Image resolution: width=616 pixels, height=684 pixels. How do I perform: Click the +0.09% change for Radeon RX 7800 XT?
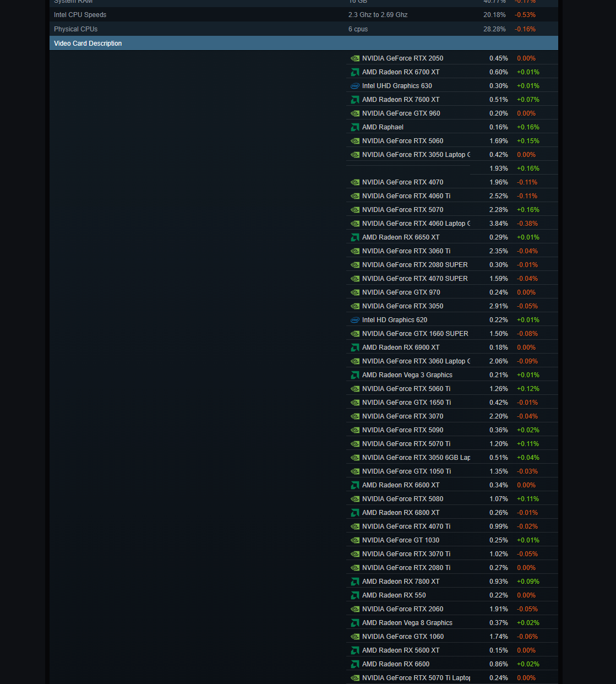(x=528, y=582)
